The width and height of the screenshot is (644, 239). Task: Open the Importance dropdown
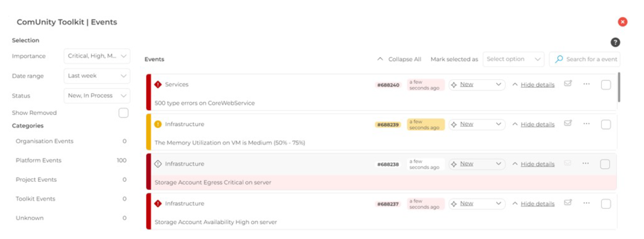click(97, 56)
